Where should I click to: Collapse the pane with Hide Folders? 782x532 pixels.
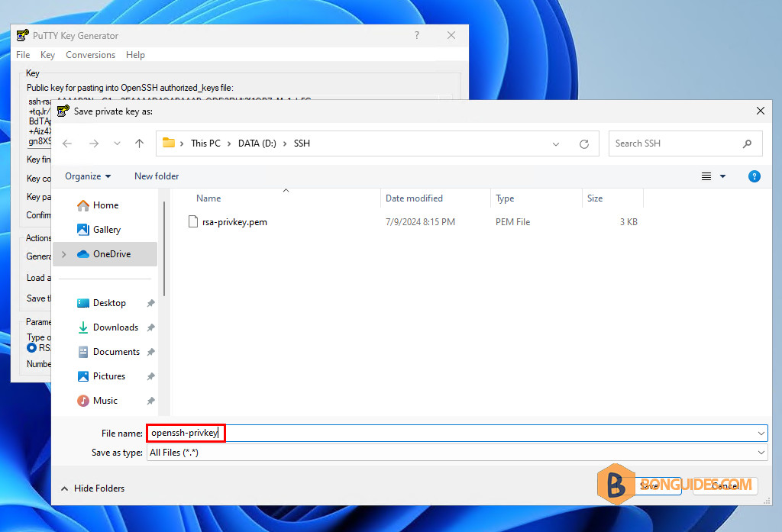tap(92, 488)
